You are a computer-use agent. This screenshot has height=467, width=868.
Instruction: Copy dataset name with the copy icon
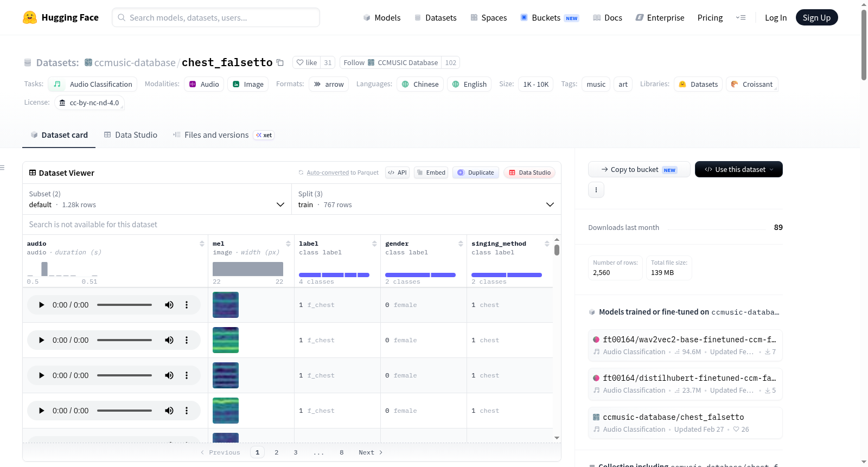pos(280,62)
